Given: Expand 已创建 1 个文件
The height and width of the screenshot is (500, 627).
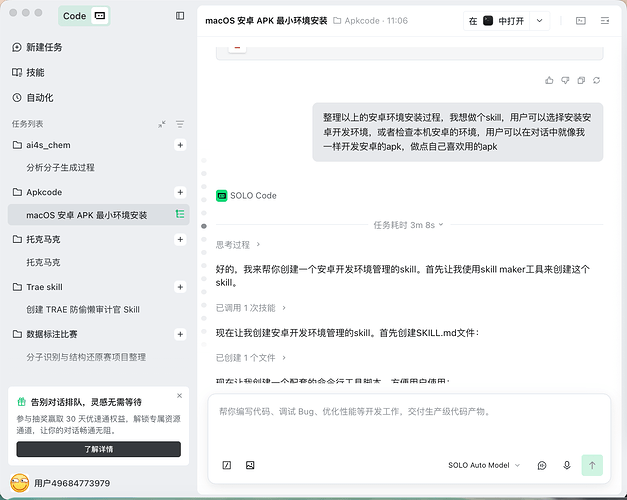Looking at the screenshot, I should point(251,358).
